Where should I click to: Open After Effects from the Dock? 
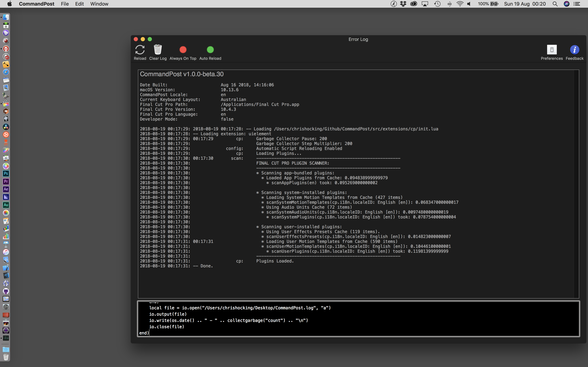[6, 189]
